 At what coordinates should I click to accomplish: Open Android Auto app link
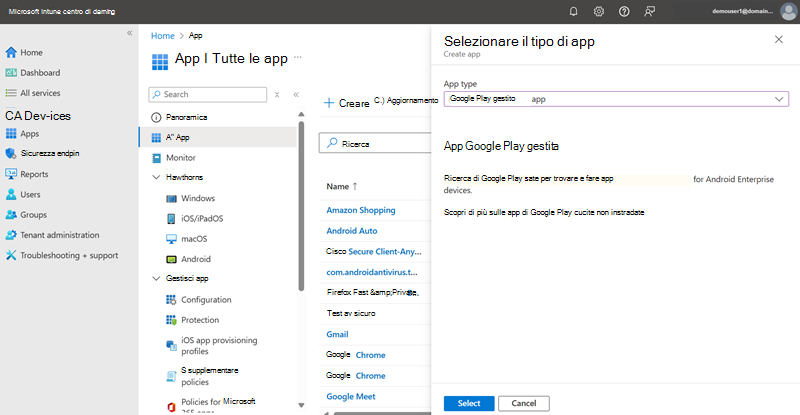(352, 231)
